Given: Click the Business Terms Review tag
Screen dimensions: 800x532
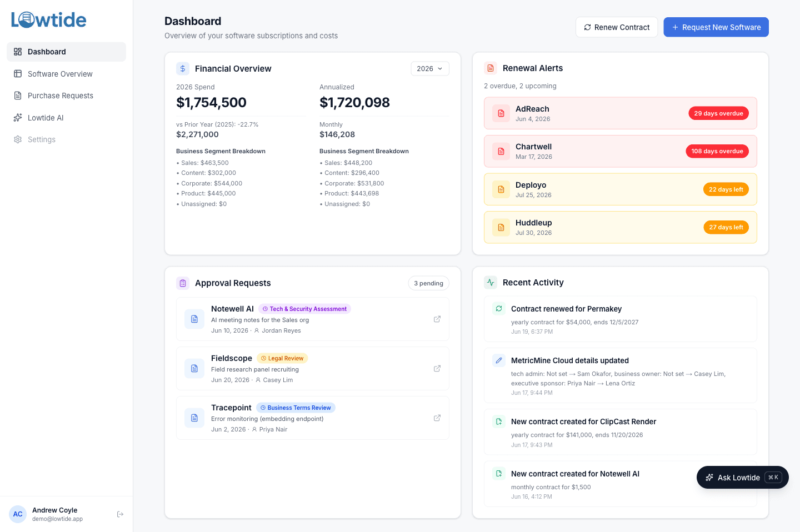Looking at the screenshot, I should tap(296, 408).
